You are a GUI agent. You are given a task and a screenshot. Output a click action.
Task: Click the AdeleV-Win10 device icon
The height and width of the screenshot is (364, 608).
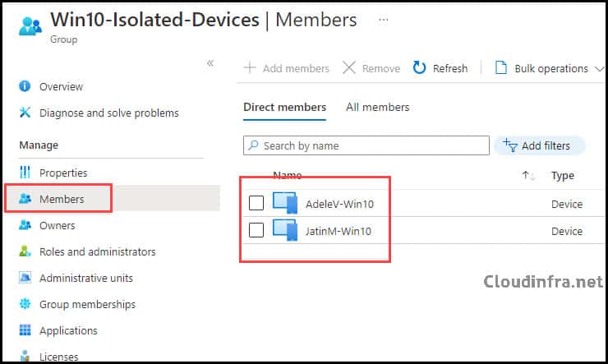click(285, 203)
